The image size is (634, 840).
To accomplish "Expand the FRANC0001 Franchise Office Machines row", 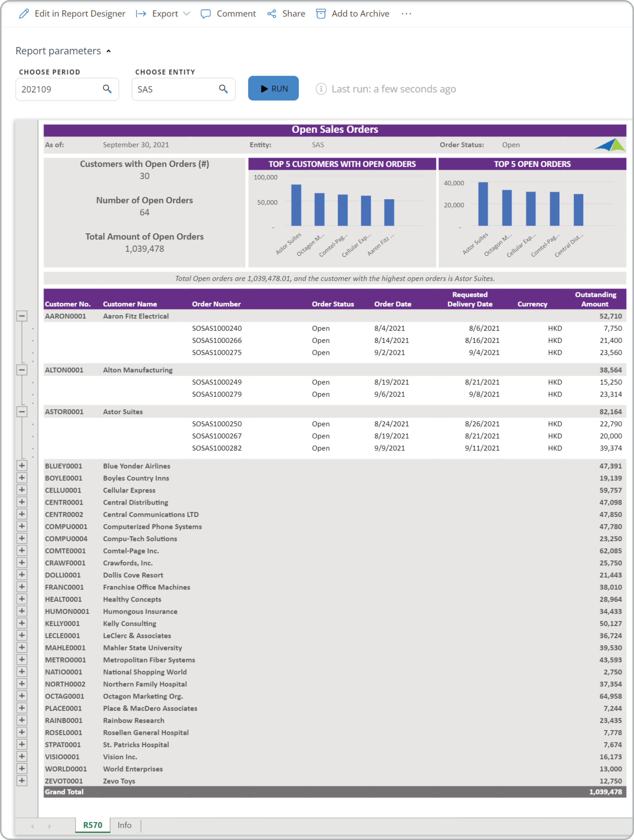I will click(22, 587).
